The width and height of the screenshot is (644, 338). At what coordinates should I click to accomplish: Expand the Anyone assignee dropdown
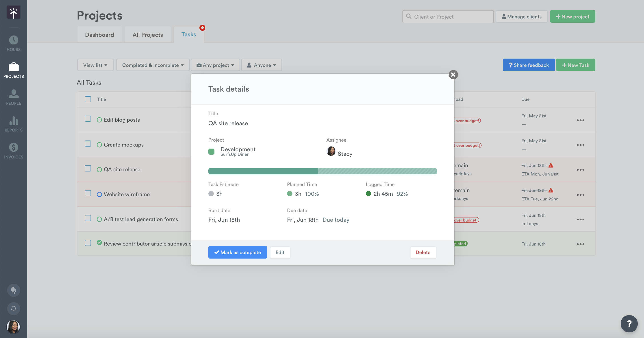coord(261,65)
